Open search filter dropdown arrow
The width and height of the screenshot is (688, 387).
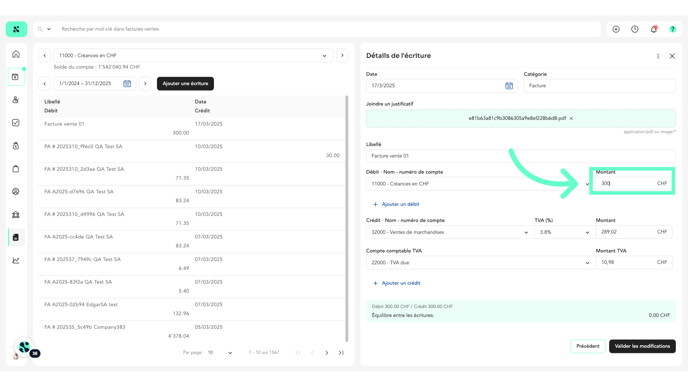[49, 29]
